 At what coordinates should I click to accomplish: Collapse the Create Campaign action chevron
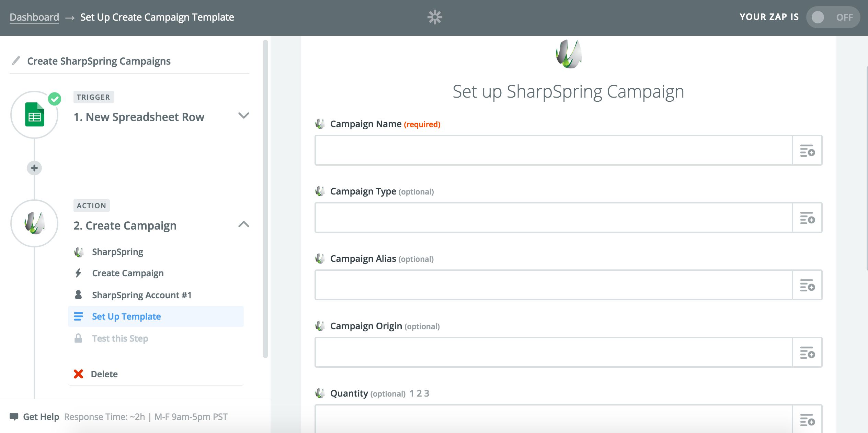pyautogui.click(x=244, y=224)
